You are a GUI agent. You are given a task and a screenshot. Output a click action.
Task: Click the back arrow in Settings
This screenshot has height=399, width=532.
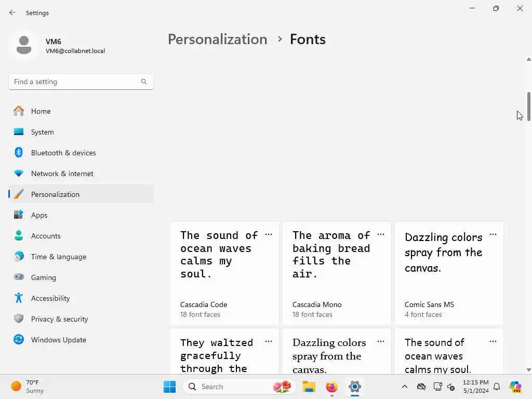click(x=12, y=12)
